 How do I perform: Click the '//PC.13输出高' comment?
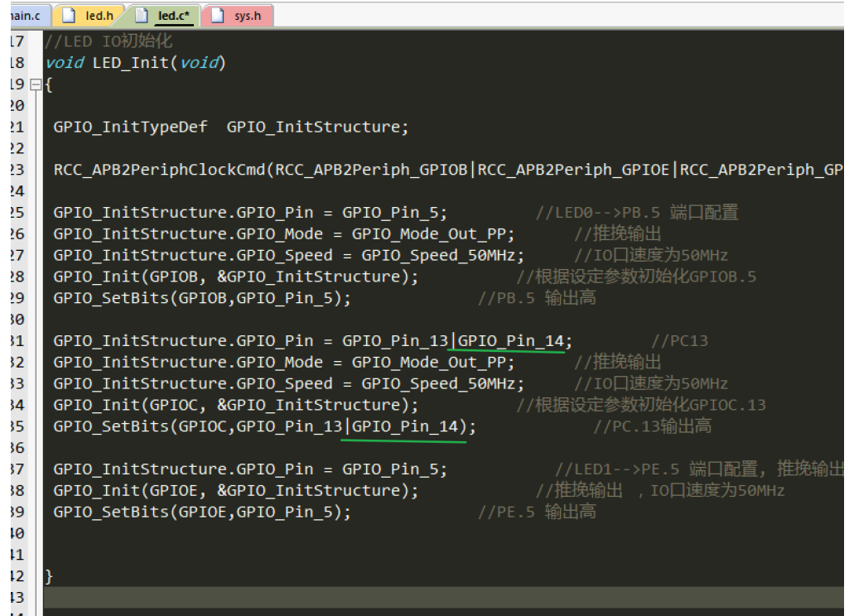[x=653, y=426]
